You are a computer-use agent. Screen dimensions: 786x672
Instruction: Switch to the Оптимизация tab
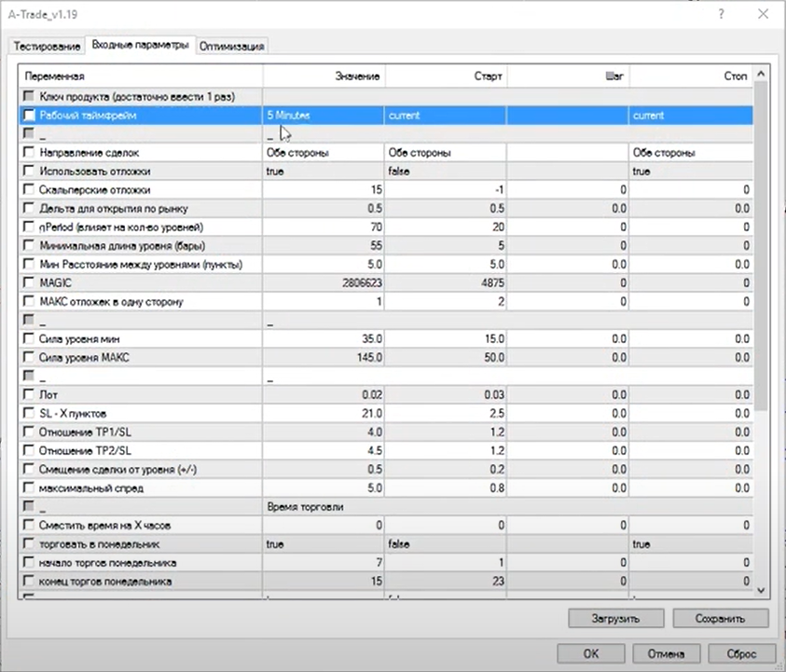coord(232,46)
